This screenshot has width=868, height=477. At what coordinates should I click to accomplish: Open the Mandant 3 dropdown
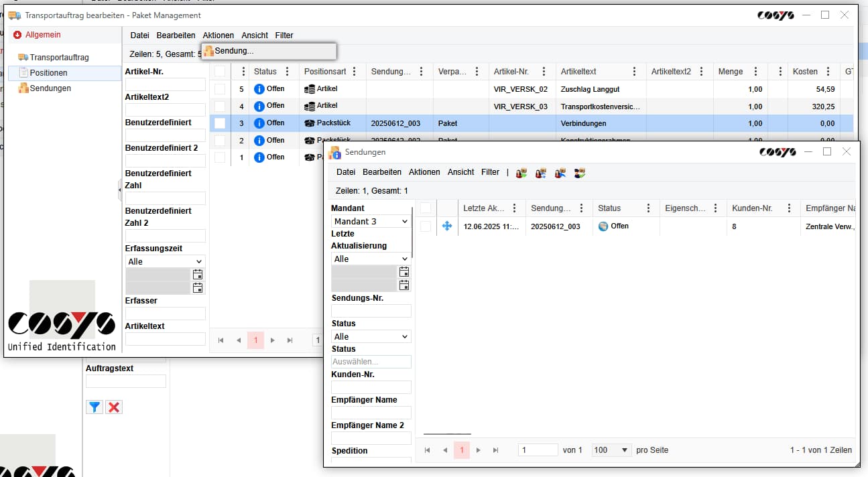pyautogui.click(x=371, y=221)
